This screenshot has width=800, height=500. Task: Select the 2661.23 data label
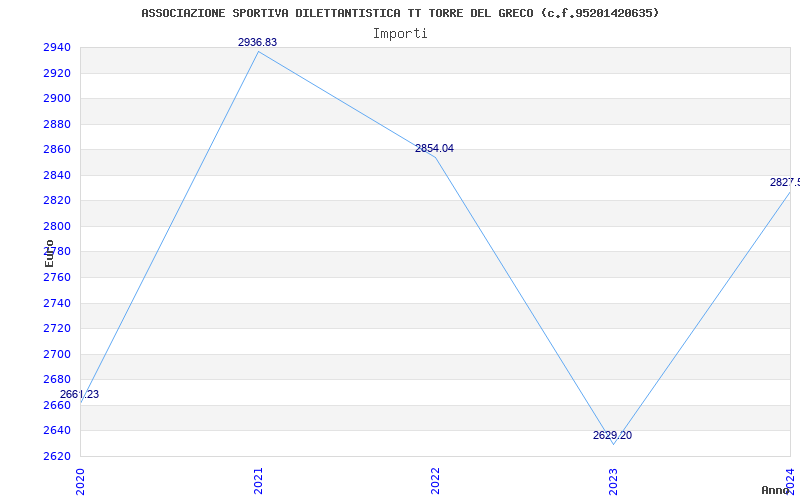80,394
